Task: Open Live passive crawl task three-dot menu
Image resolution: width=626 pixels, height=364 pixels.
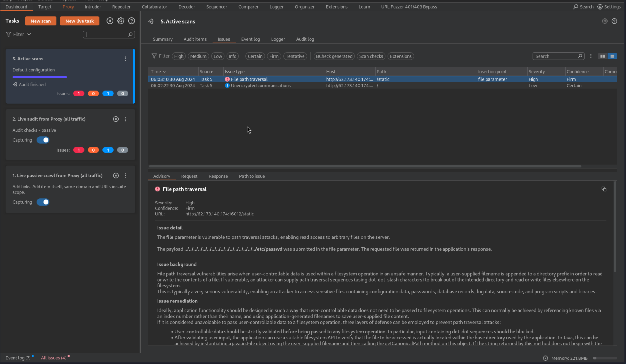Action: click(125, 176)
